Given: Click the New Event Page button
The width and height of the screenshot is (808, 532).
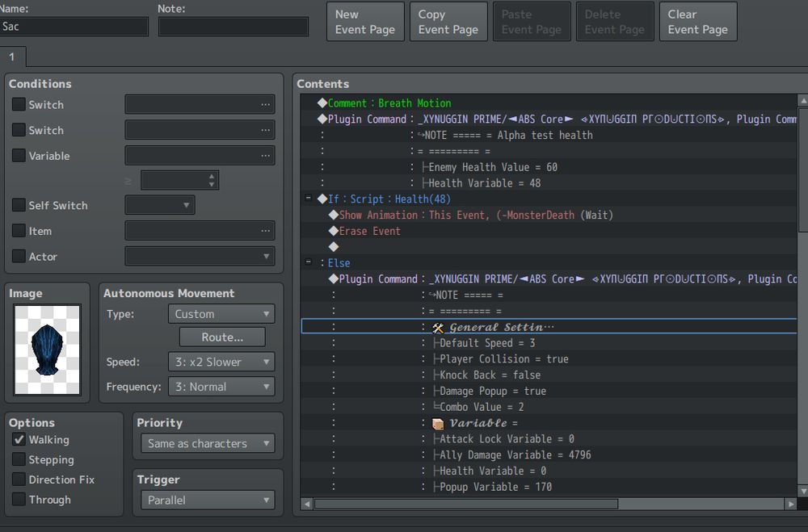Looking at the screenshot, I should tap(365, 22).
